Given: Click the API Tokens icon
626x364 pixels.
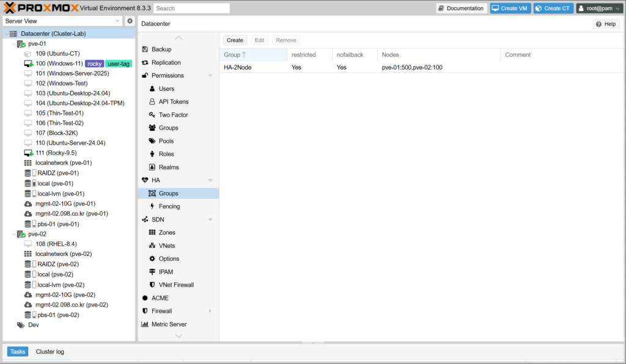Looking at the screenshot, I should pos(152,102).
